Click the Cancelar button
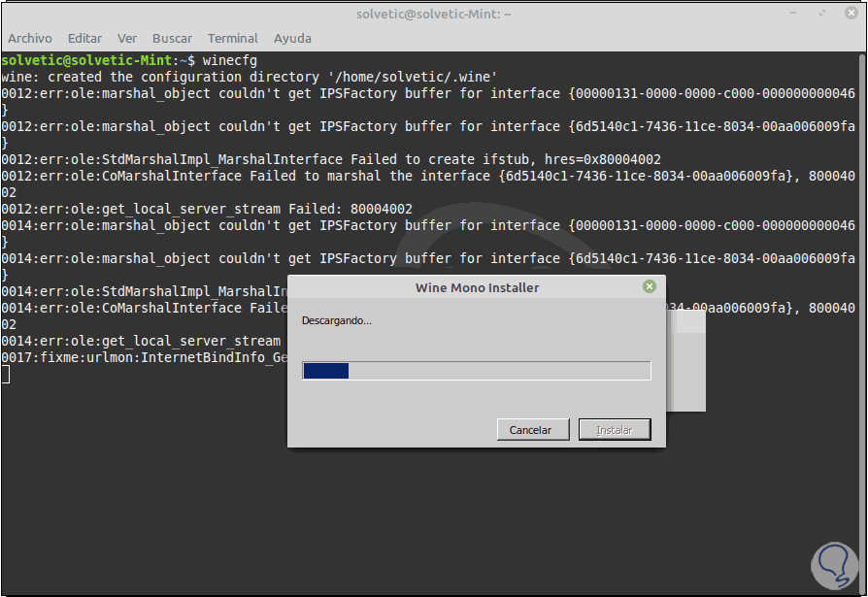Screen dimensions: 868x597 (x=533, y=430)
